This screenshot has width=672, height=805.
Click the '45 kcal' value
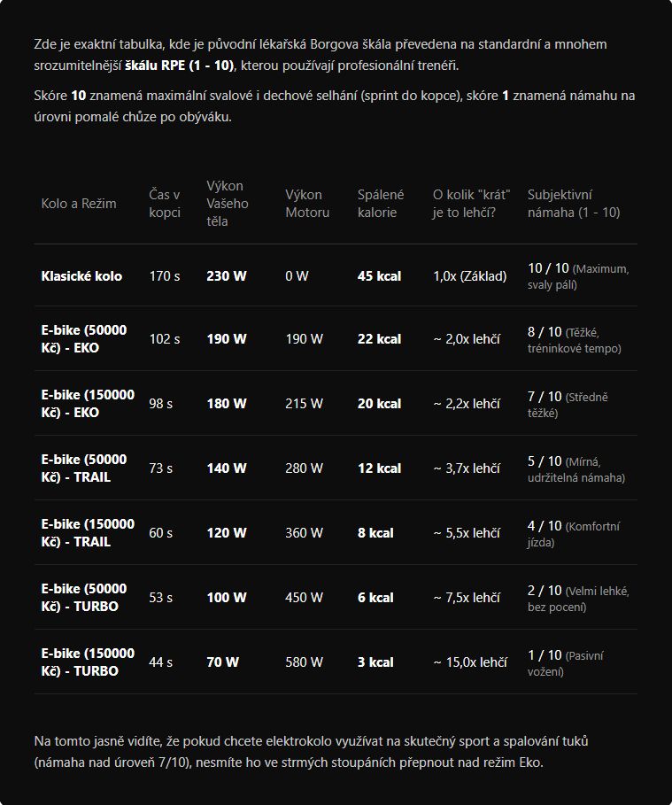[379, 276]
